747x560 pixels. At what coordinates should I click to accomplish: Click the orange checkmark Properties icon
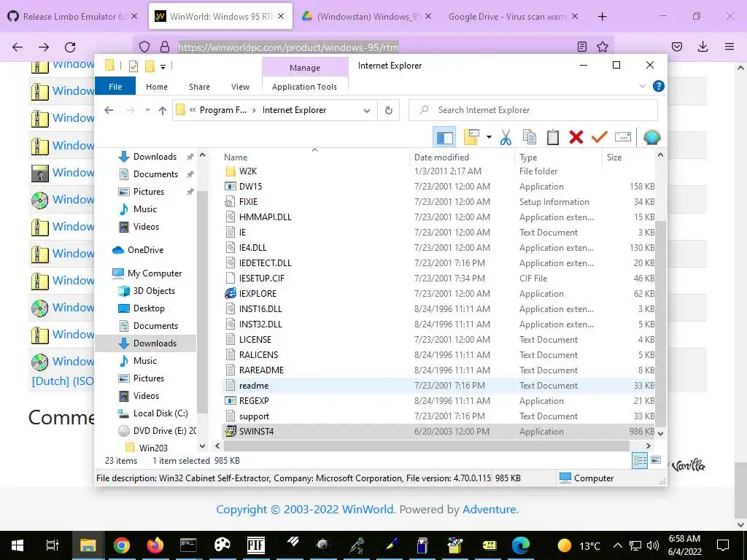pos(600,138)
